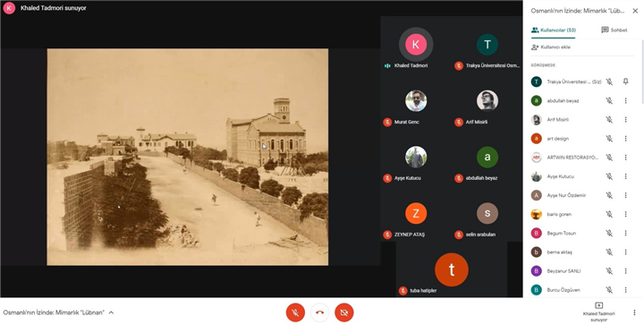This screenshot has height=325, width=644.
Task: Open options for art design row
Action: click(x=625, y=139)
